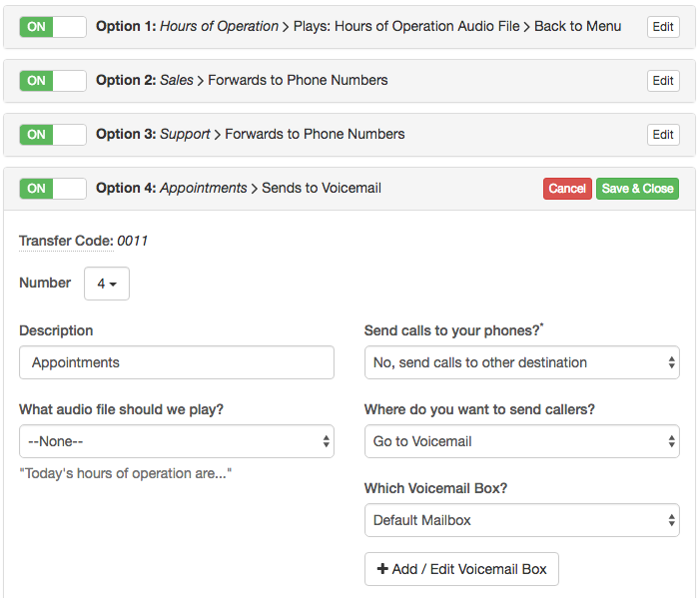Screen dimensions: 700x598
Task: Open the Number 4 dropdown
Action: (107, 284)
